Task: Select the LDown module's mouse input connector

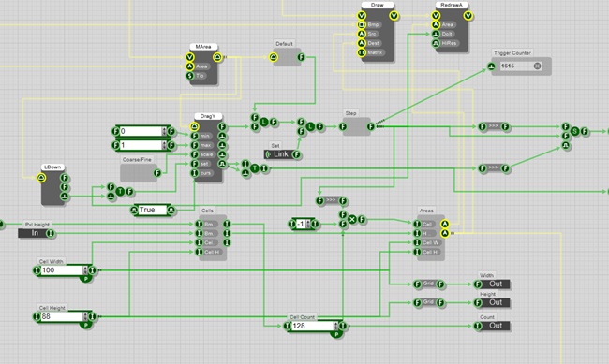Action: point(41,178)
